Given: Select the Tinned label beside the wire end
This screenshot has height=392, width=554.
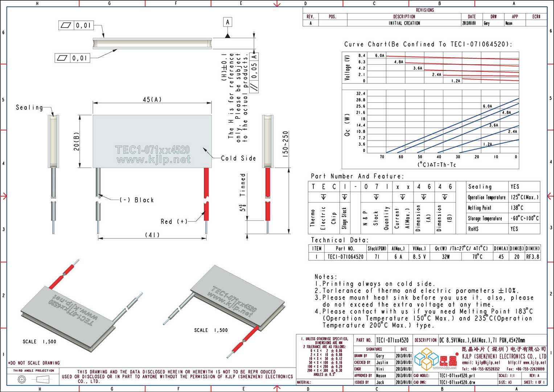Looking at the screenshot, I should pyautogui.click(x=243, y=185).
